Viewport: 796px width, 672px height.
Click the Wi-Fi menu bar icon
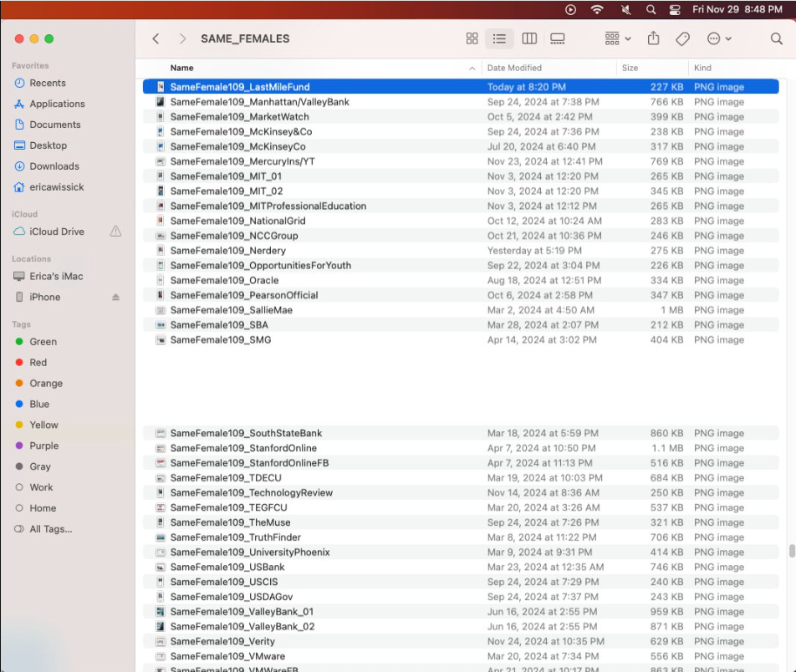click(597, 10)
